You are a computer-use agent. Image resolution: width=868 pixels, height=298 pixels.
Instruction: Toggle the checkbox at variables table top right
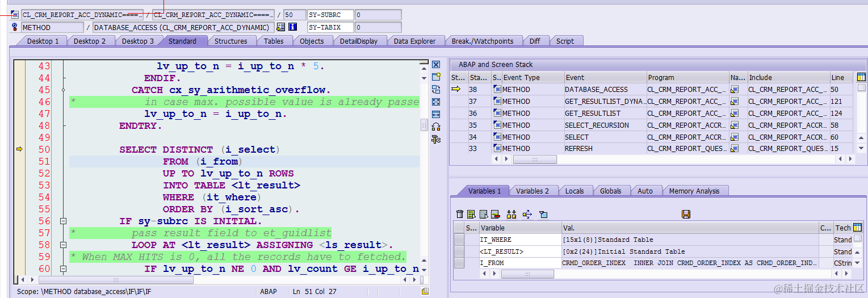click(x=857, y=238)
